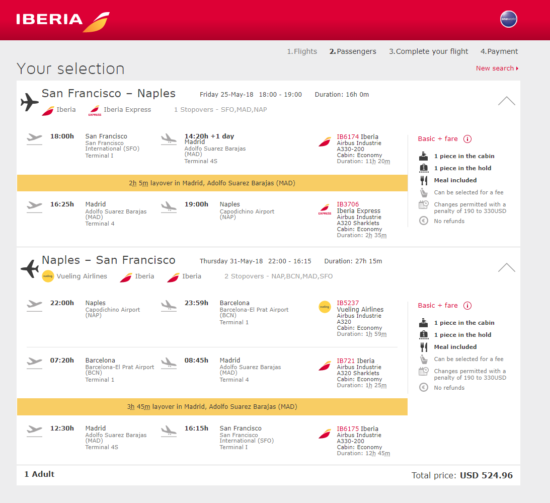Open flight IB5237 Vueling link

pyautogui.click(x=348, y=303)
